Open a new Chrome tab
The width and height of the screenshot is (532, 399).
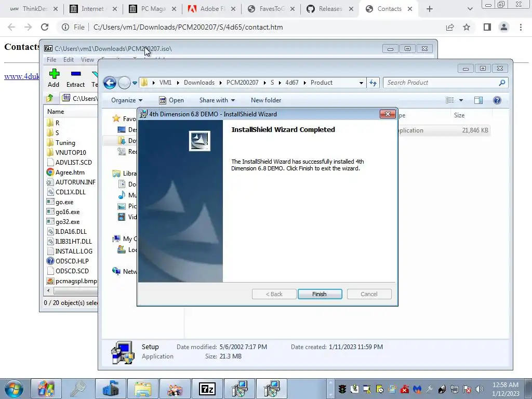430,9
